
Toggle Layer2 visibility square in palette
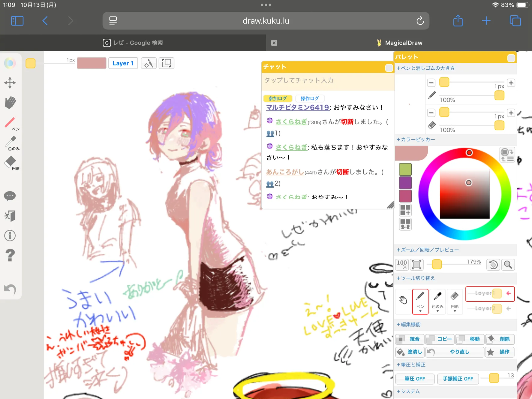(x=497, y=309)
